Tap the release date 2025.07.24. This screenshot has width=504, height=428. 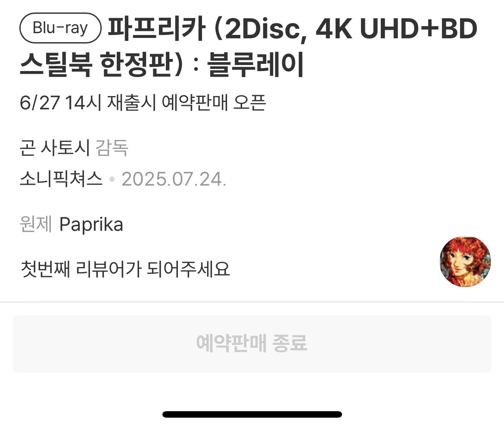(174, 179)
